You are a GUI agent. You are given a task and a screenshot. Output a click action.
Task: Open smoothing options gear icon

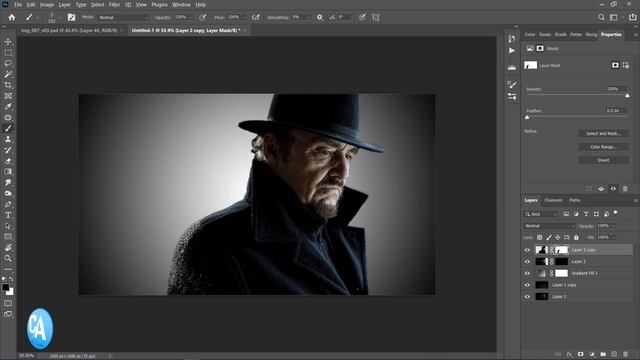320,17
